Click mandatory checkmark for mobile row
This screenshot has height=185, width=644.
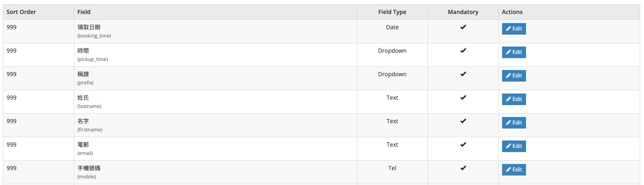tap(463, 168)
